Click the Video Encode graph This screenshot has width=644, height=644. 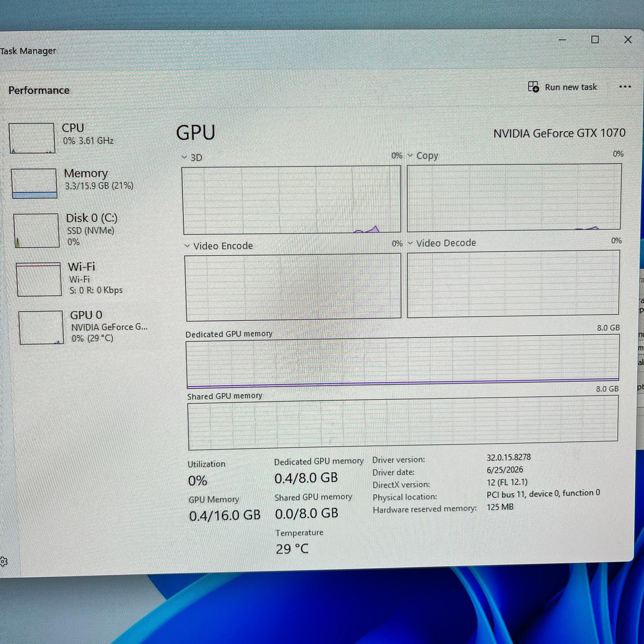[x=293, y=287]
